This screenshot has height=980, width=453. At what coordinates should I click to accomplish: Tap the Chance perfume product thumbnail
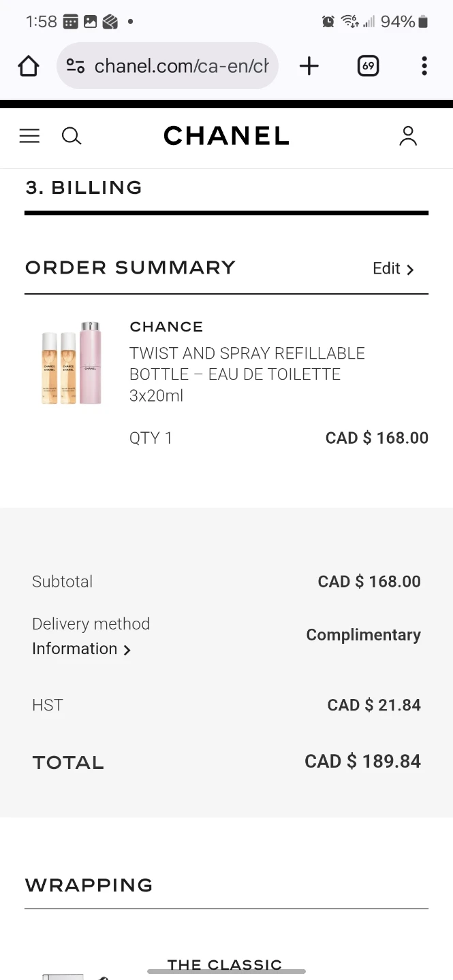click(72, 363)
